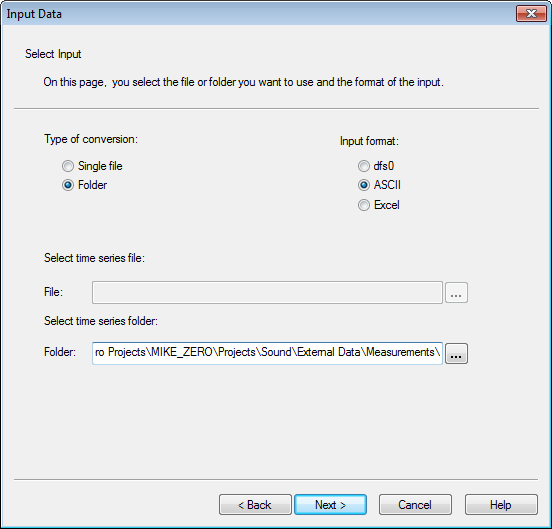This screenshot has height=529, width=552.
Task: Click the Folder option label text
Action: pos(92,185)
